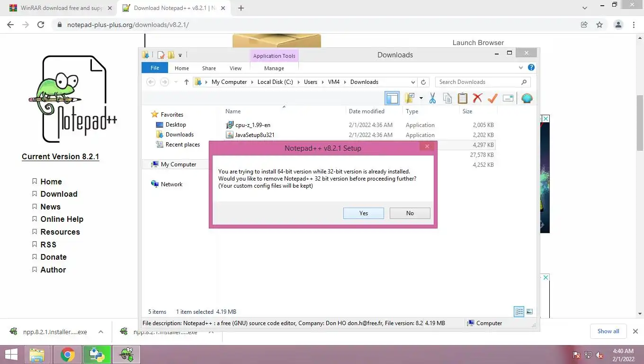Screen dimensions: 644x364
Task: Select Recent places in navigation pane
Action: (x=183, y=145)
